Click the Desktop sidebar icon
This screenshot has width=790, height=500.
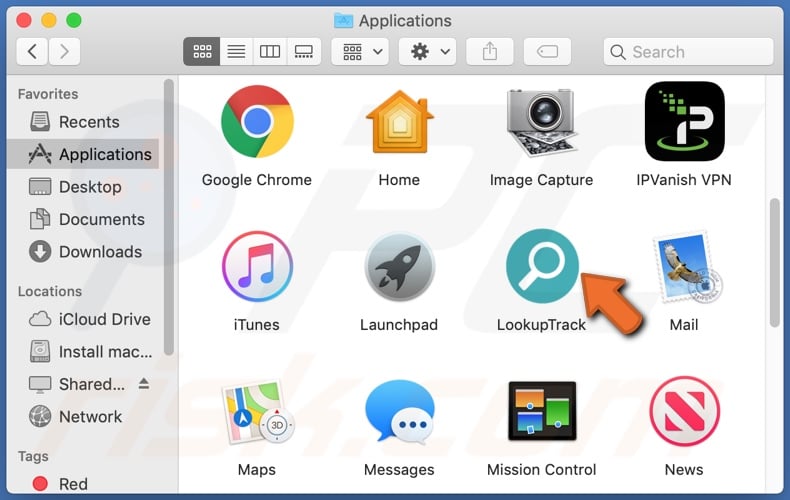click(40, 186)
